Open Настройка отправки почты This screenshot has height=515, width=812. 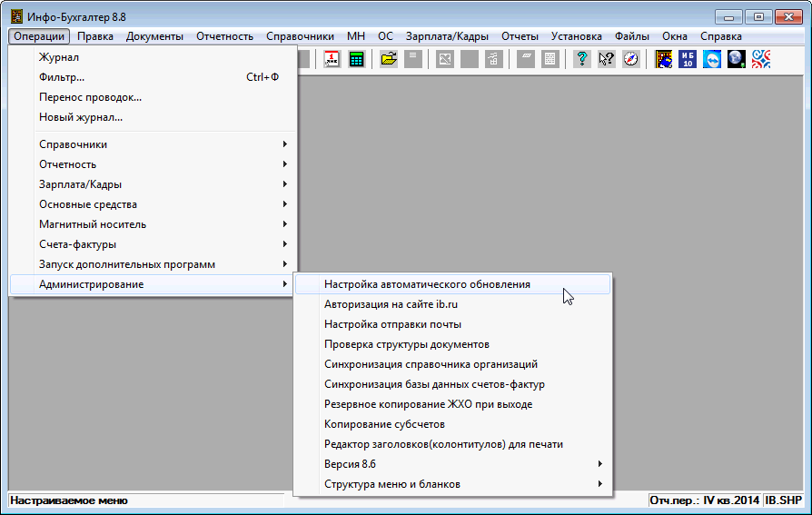(452, 324)
